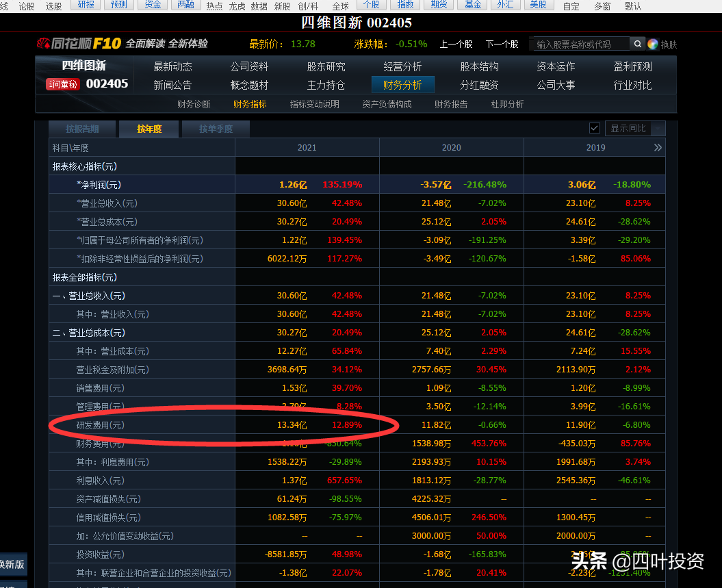722x588 pixels.
Task: Open 基金 toolbar button
Action: (472, 5)
